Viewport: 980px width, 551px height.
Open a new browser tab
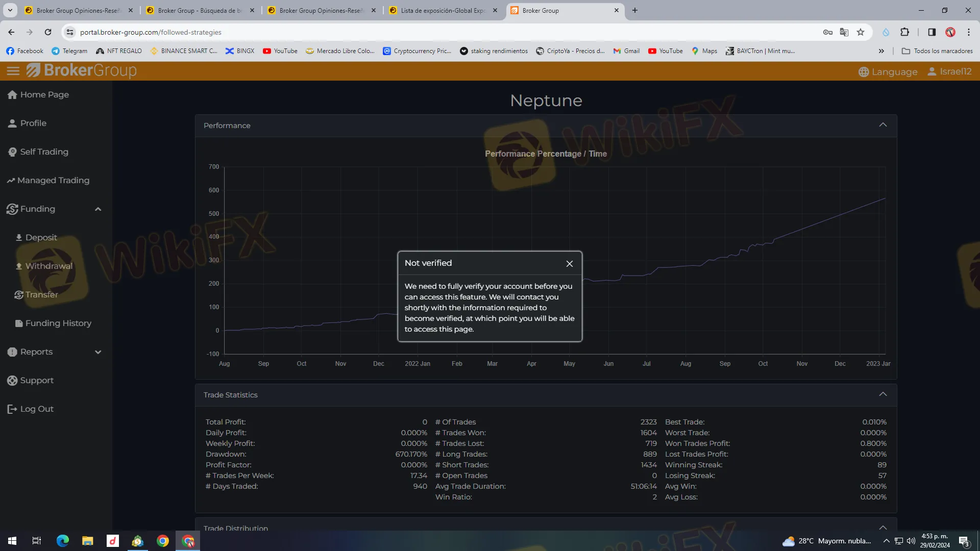(x=635, y=10)
